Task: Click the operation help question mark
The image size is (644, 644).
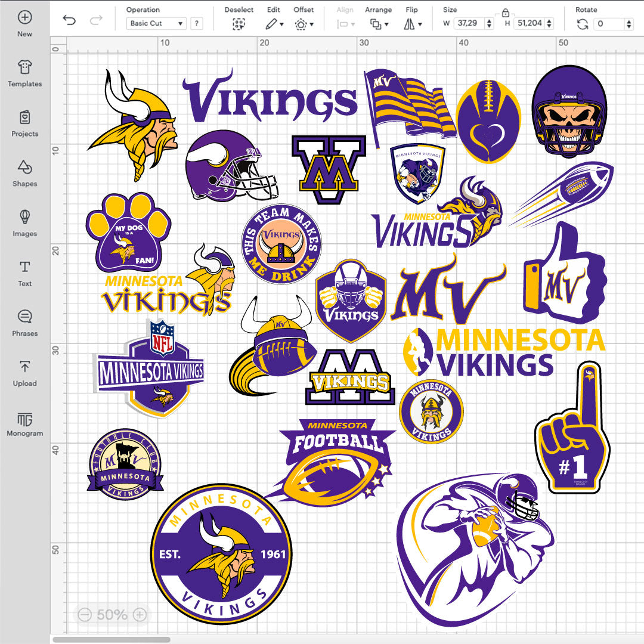Action: coord(197,23)
